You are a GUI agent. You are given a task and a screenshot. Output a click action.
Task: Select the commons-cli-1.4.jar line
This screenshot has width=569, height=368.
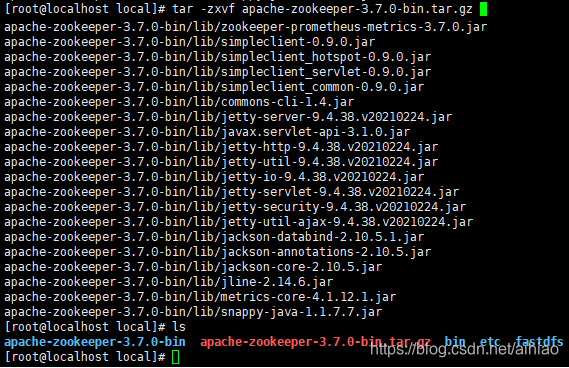(179, 102)
